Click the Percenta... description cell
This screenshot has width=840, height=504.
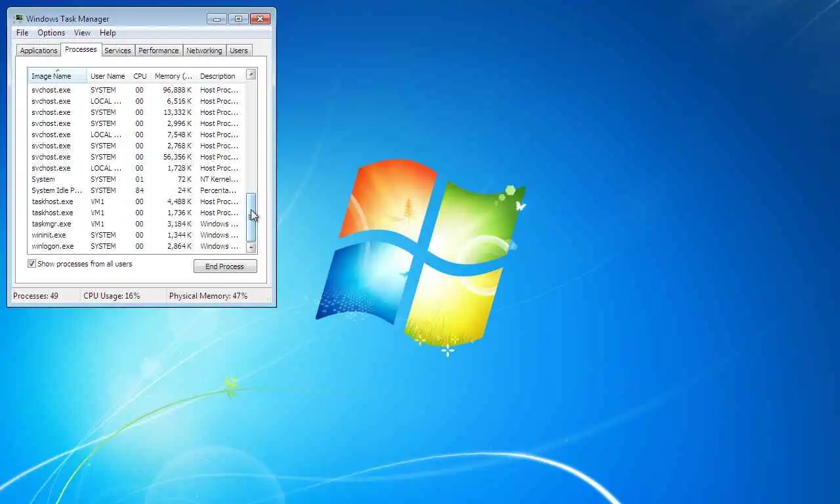coord(219,190)
